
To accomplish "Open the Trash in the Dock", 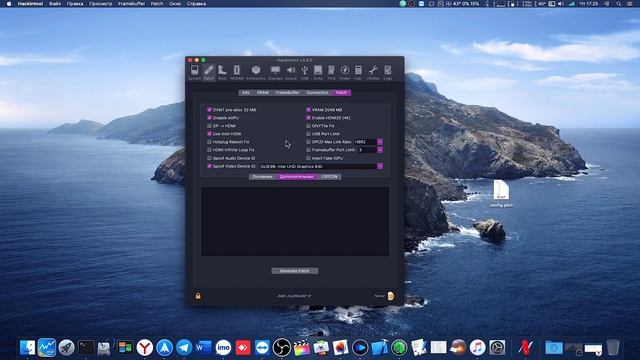I will (613, 348).
